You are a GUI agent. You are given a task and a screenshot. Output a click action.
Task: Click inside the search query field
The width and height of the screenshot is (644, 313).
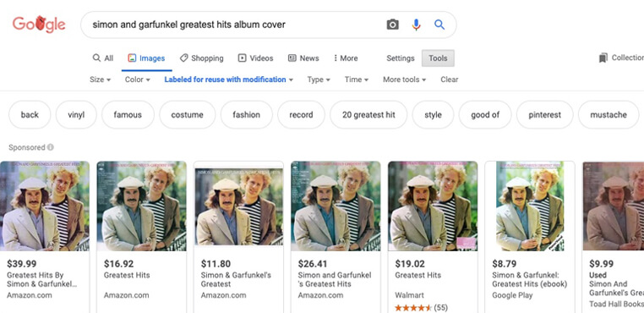click(234, 25)
